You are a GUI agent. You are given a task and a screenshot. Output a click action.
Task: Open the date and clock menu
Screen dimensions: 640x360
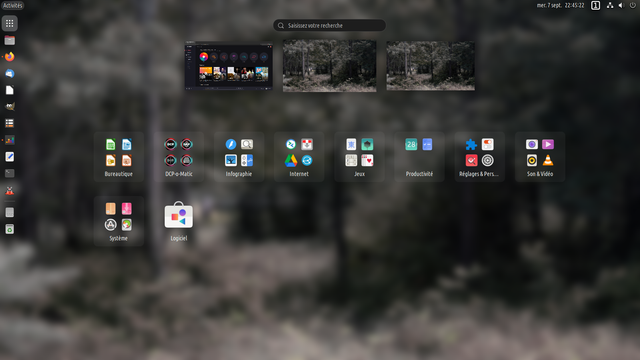(x=560, y=5)
